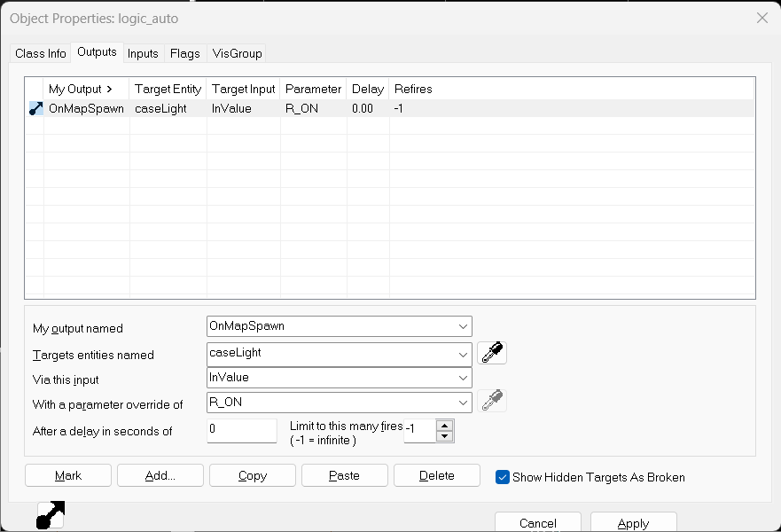Toggle Show Hidden Targets As Broken checkbox
This screenshot has height=532, width=781.
click(x=504, y=477)
